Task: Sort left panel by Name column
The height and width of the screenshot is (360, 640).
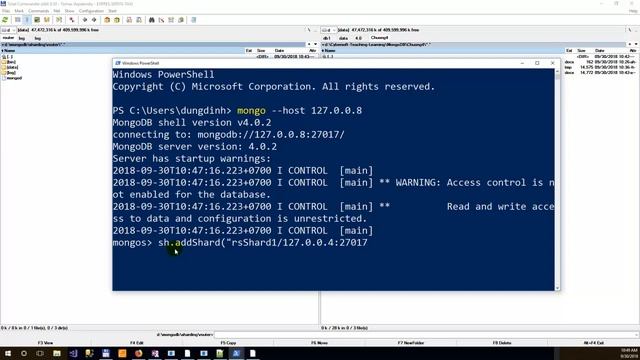Action: pyautogui.click(x=122, y=51)
